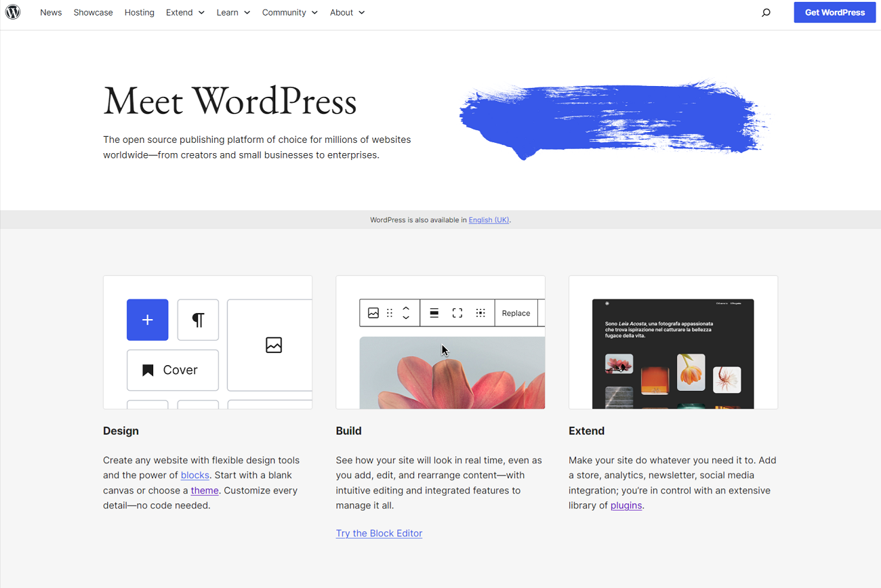This screenshot has width=881, height=588.
Task: Click the WordPress logo icon
Action: point(13,12)
